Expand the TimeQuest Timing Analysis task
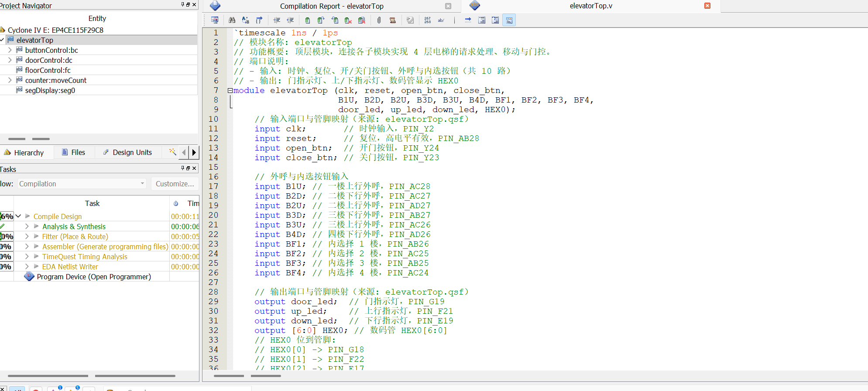The image size is (868, 391). tap(27, 257)
